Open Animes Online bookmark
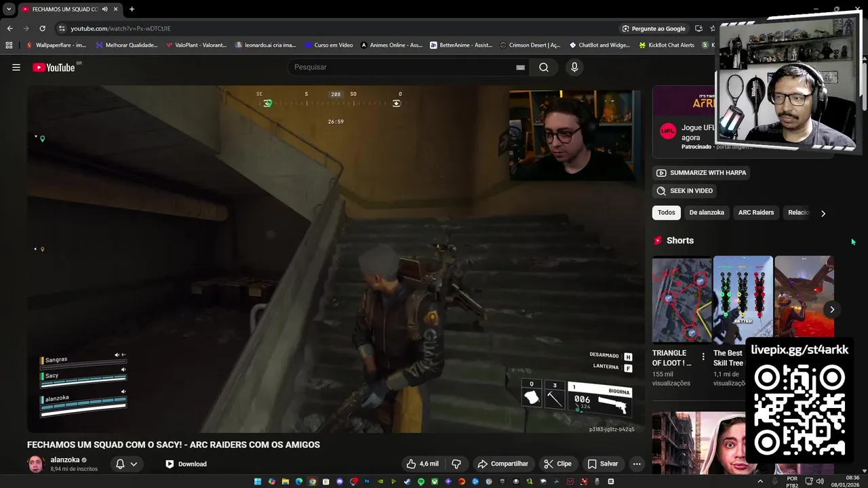This screenshot has width=868, height=488. click(x=391, y=45)
